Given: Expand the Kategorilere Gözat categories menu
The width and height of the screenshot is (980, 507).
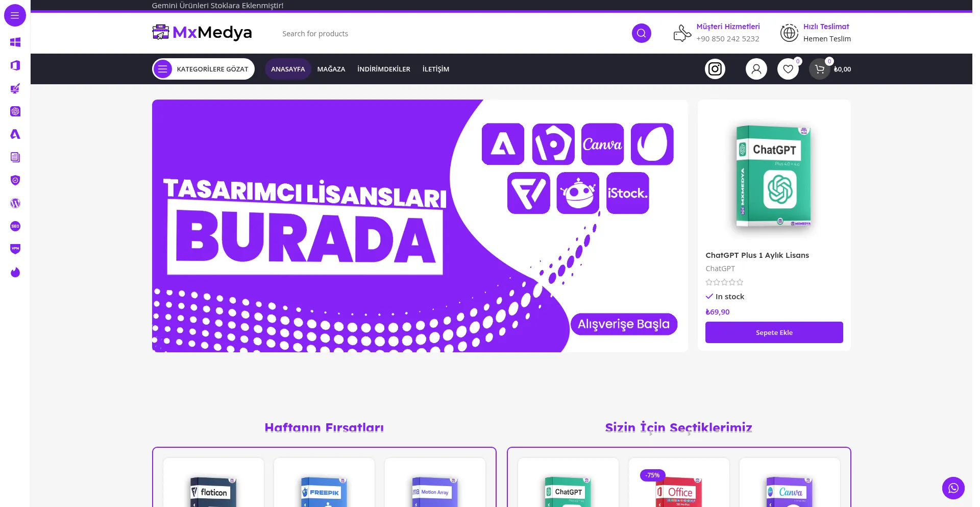Looking at the screenshot, I should [203, 69].
